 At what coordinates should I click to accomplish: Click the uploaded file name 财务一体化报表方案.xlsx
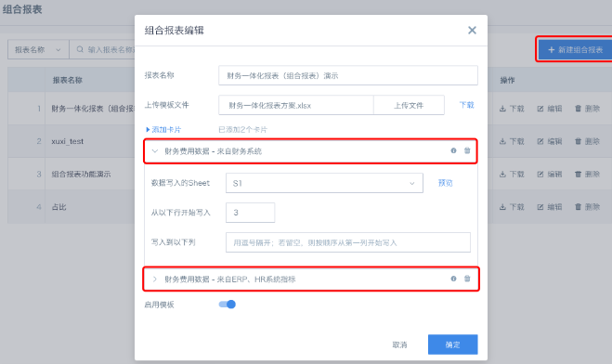(269, 105)
